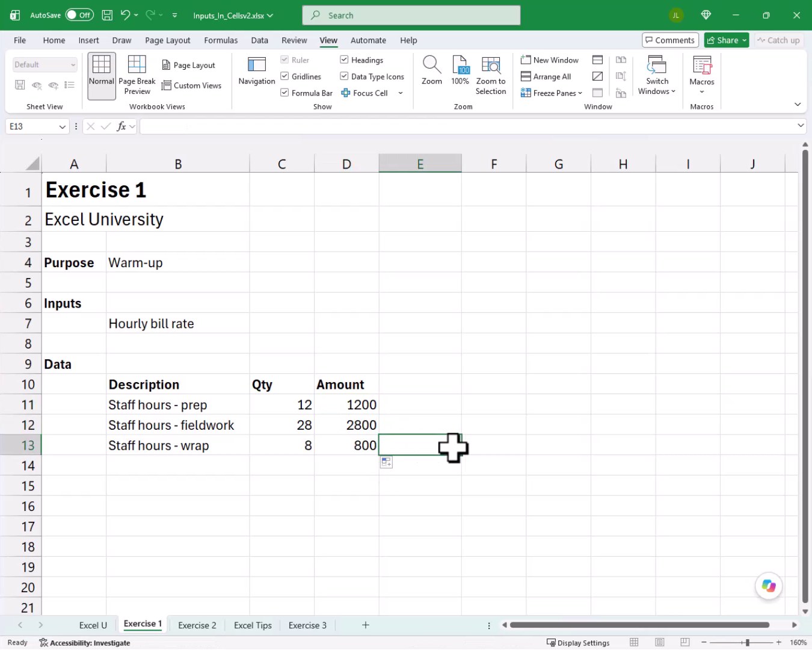Viewport: 812px width, 650px height.
Task: Go to the Exercise 2 sheet tab
Action: click(x=197, y=625)
